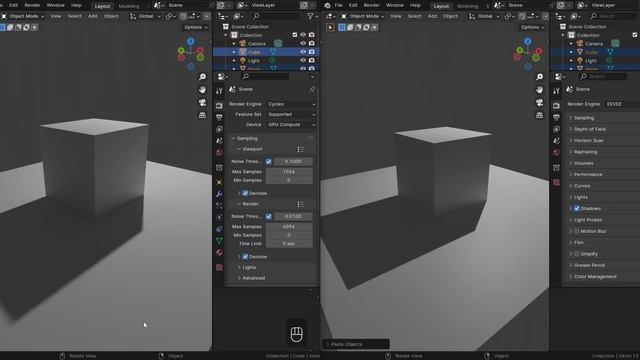Click zoom magnifier icon in left viewport

[202, 77]
